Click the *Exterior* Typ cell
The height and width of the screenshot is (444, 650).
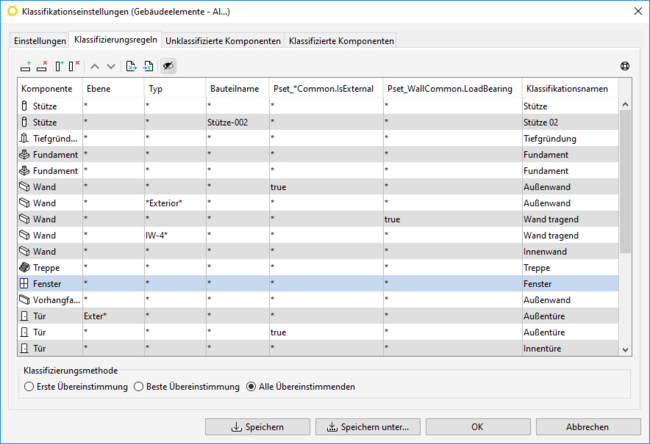175,203
